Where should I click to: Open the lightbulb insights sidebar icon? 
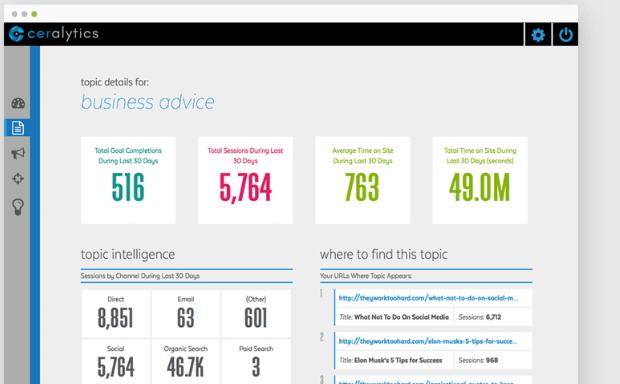tap(18, 207)
